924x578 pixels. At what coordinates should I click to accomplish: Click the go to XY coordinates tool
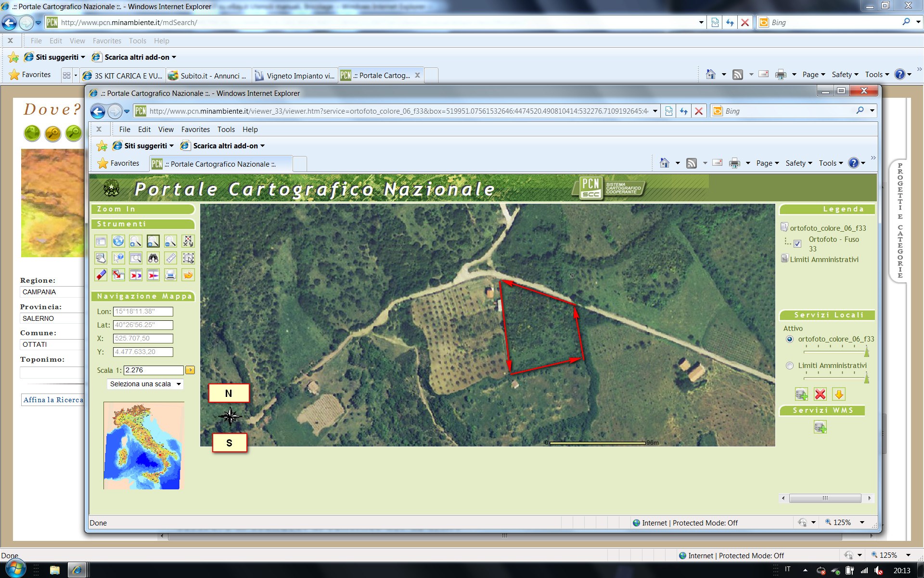click(188, 241)
